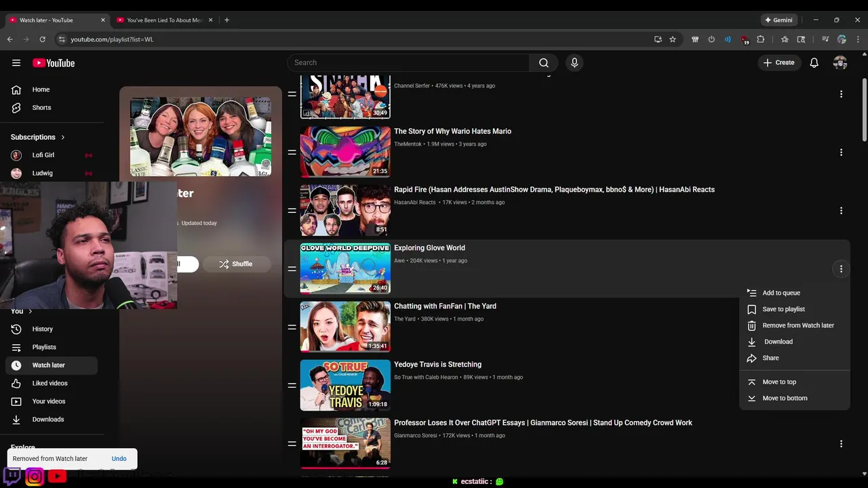Select Watch later in sidebar
The image size is (868, 488).
click(52, 365)
